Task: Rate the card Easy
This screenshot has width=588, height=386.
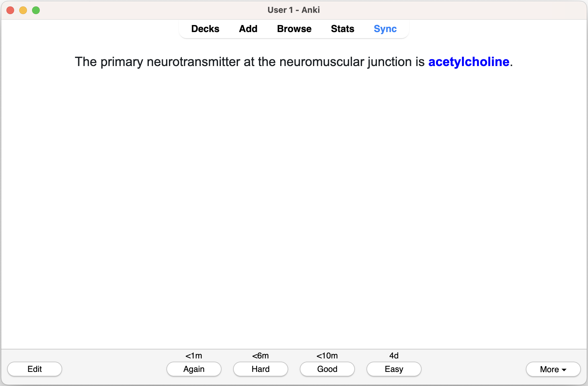Action: (394, 369)
